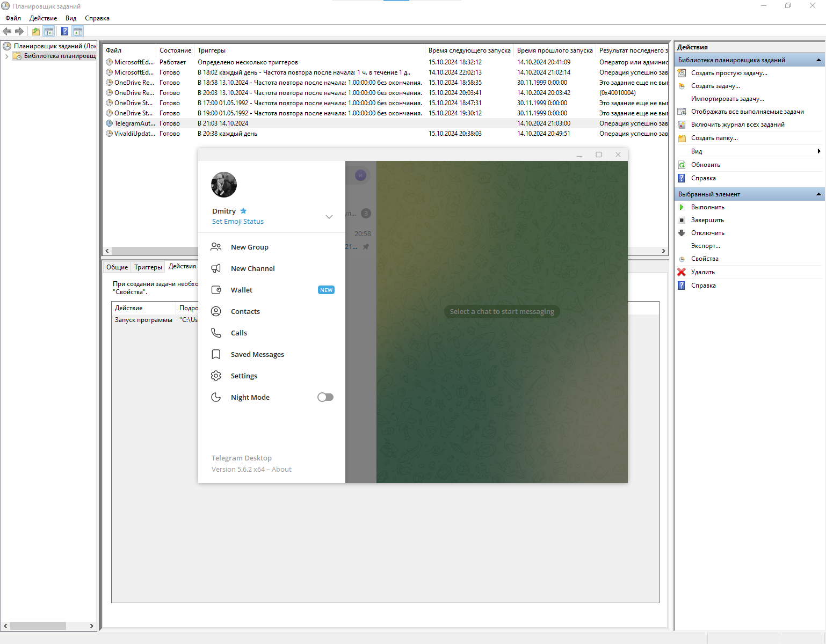Switch to the 'Действия' tab
This screenshot has height=644, width=826.
tap(182, 266)
